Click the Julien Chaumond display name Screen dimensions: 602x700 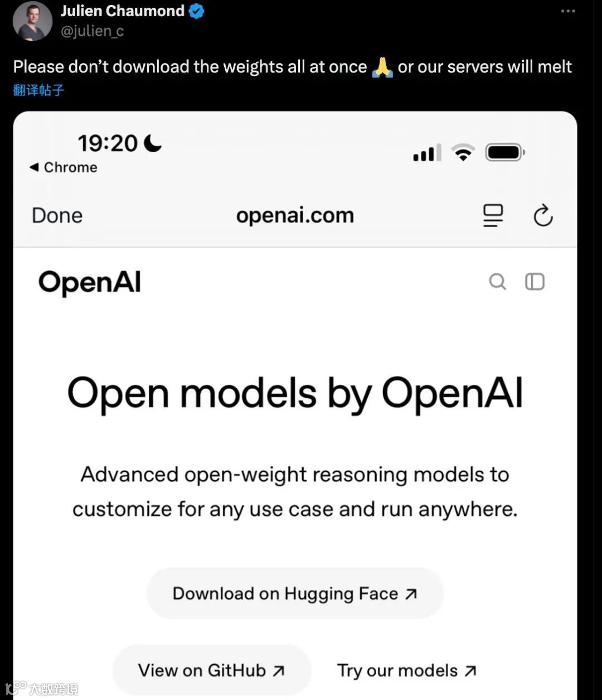pos(122,11)
